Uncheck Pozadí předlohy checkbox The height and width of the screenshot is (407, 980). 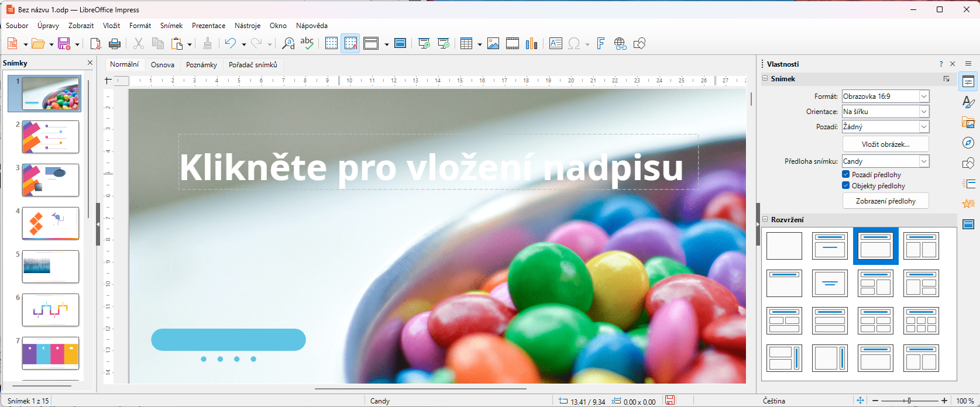845,174
